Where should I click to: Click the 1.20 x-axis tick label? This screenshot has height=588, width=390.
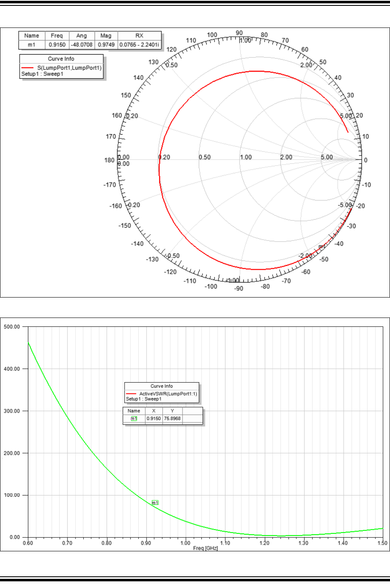coord(264,543)
